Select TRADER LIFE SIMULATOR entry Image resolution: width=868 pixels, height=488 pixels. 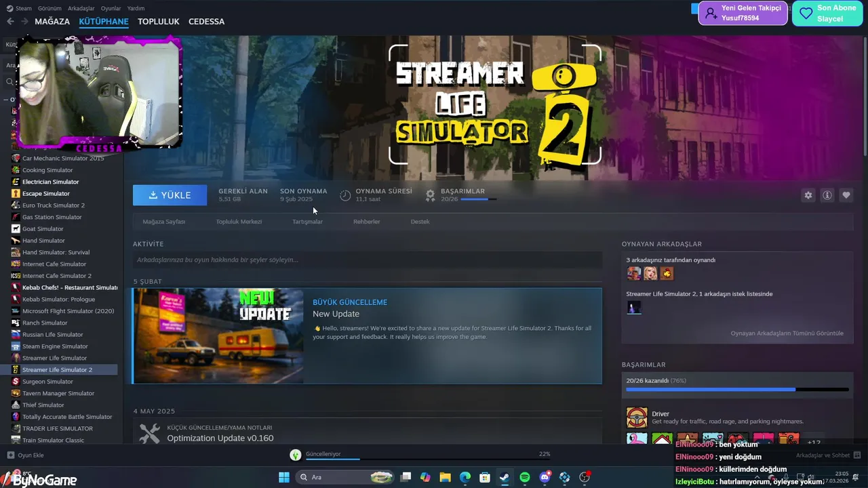click(58, 428)
